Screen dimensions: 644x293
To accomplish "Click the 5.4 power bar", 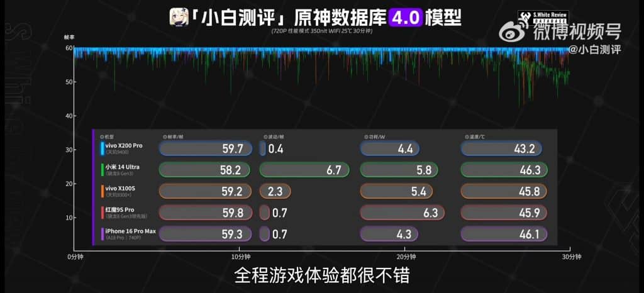I will [x=396, y=191].
